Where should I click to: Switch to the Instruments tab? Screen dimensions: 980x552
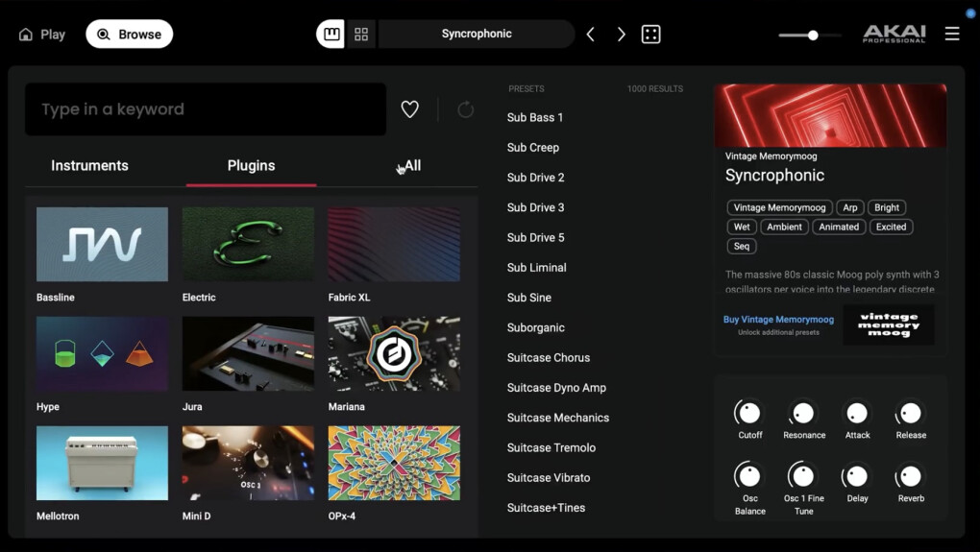tap(89, 165)
